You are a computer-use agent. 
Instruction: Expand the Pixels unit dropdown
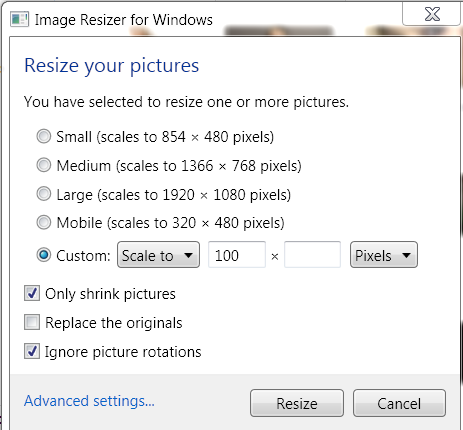tap(384, 255)
